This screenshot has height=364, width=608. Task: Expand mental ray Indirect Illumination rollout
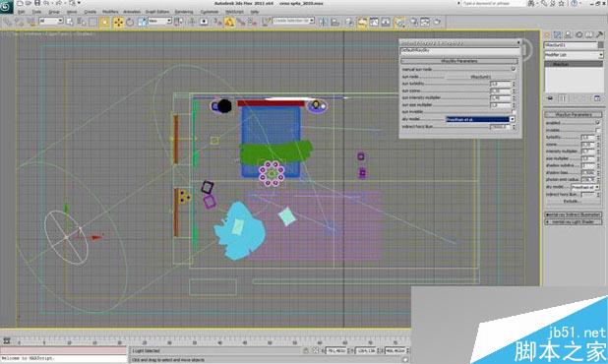pyautogui.click(x=574, y=214)
